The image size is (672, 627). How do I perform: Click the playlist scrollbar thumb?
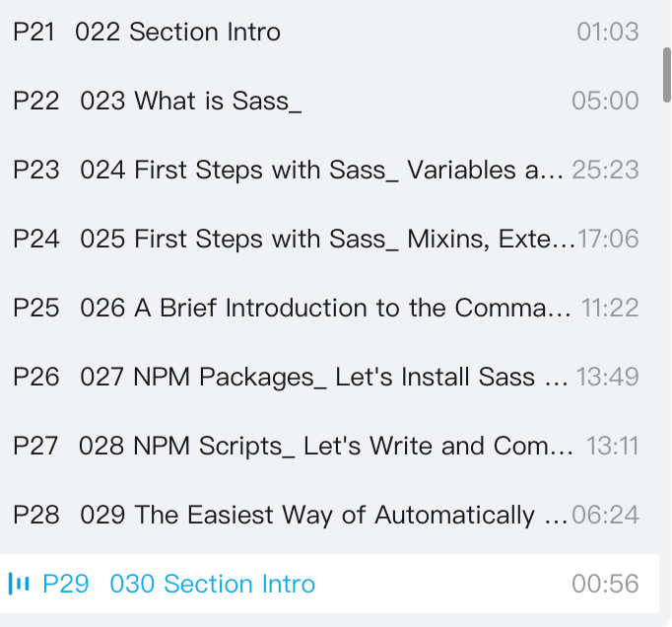tap(666, 72)
